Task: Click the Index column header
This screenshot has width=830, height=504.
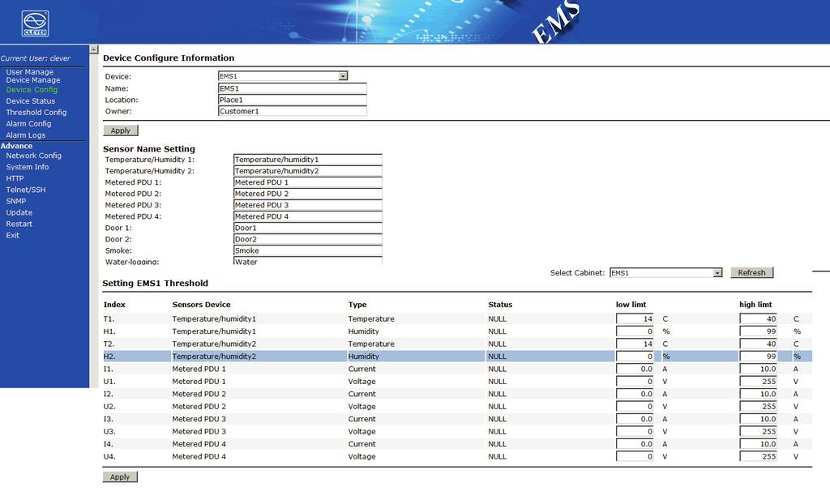Action: pos(114,305)
